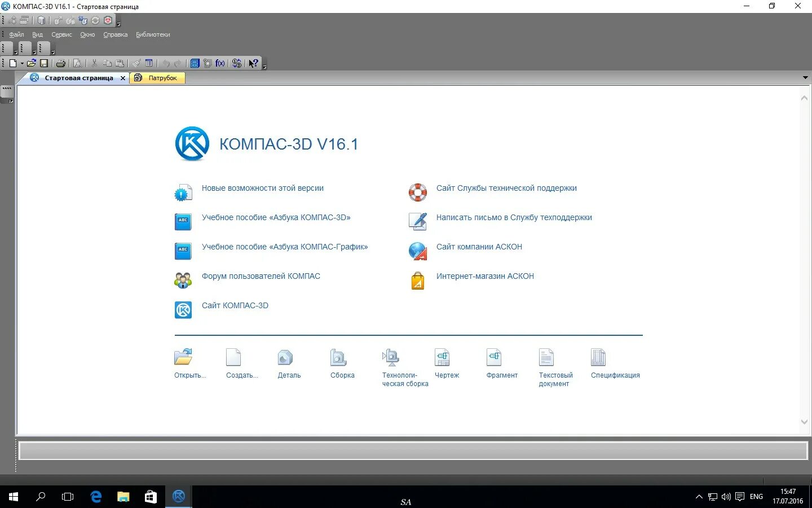Screen dimensions: 812x508
Task: Open Учебное пособие «Азбука КОМПАС-3D» link
Action: [x=276, y=218]
